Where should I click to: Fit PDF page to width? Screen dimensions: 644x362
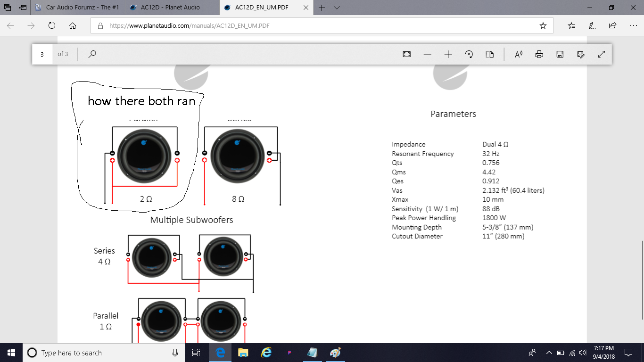pos(407,54)
